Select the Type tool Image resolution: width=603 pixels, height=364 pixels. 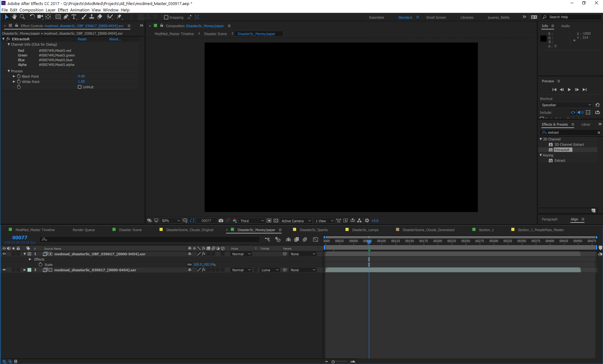74,17
